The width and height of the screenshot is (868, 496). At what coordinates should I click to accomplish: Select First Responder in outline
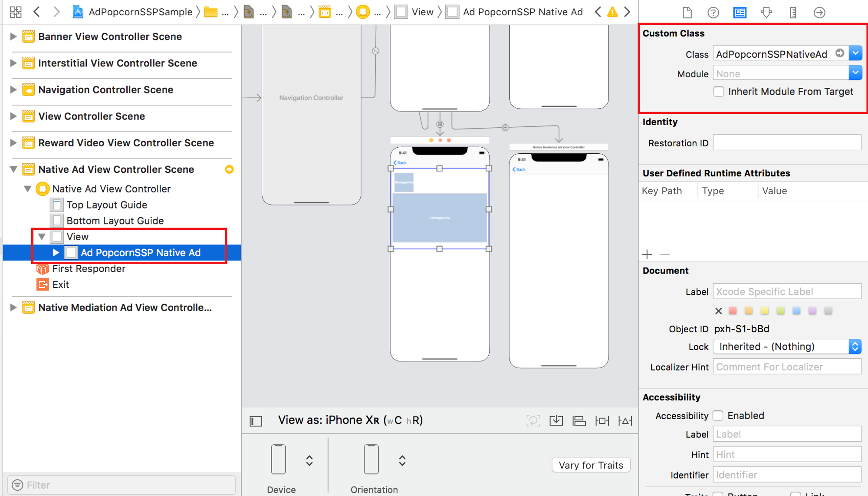click(89, 269)
